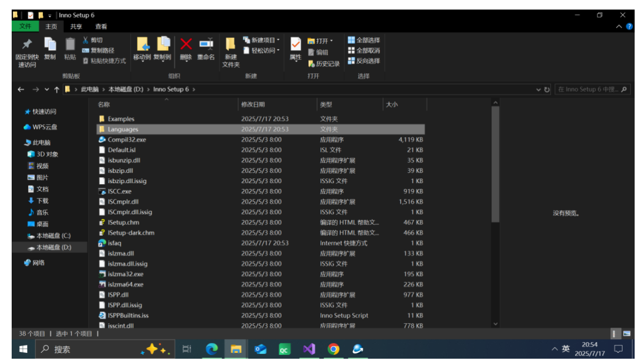Click the Compil32.exe file icon
641x364 pixels.
102,140
